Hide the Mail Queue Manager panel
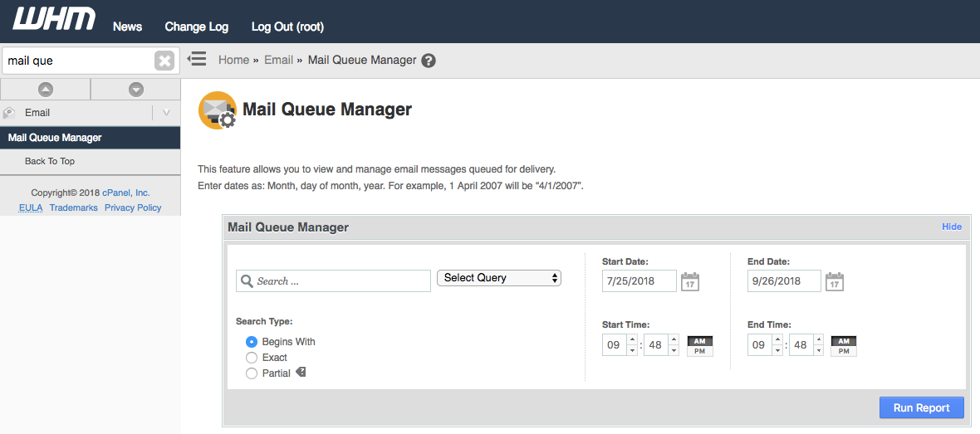This screenshot has width=980, height=434. pos(952,227)
